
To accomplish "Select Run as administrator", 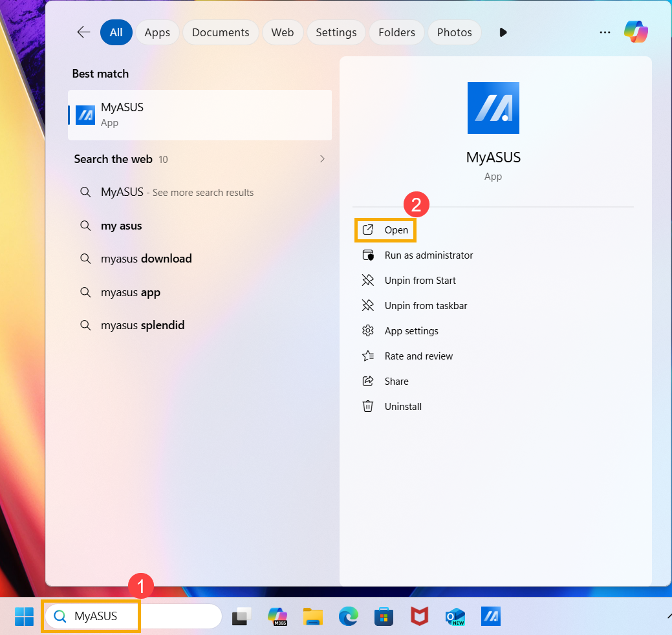I will 417,255.
